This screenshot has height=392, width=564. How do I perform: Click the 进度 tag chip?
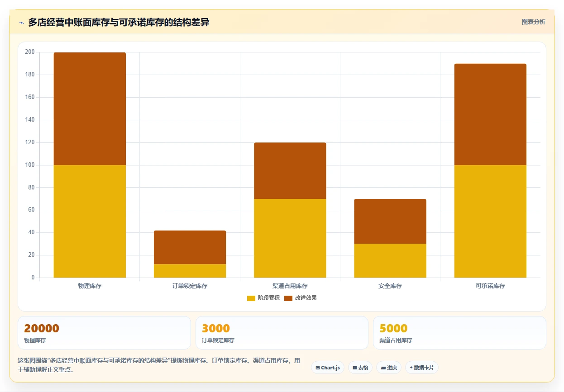point(389,368)
